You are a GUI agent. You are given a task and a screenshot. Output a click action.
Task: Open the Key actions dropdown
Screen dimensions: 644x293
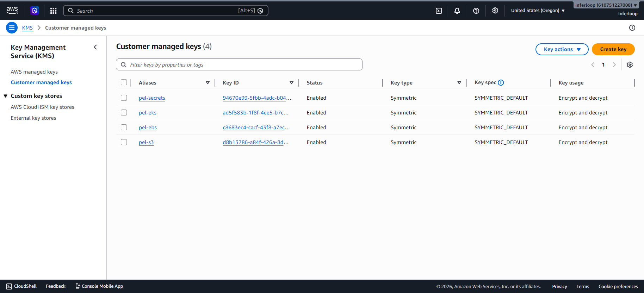pos(562,49)
